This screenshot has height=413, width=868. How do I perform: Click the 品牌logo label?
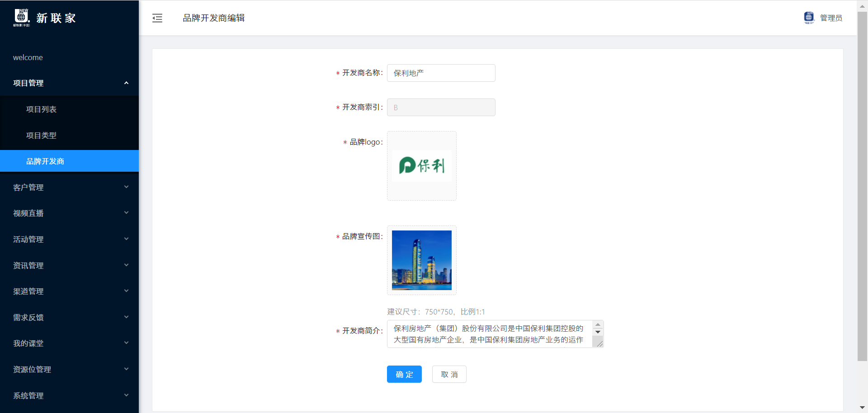pos(366,142)
